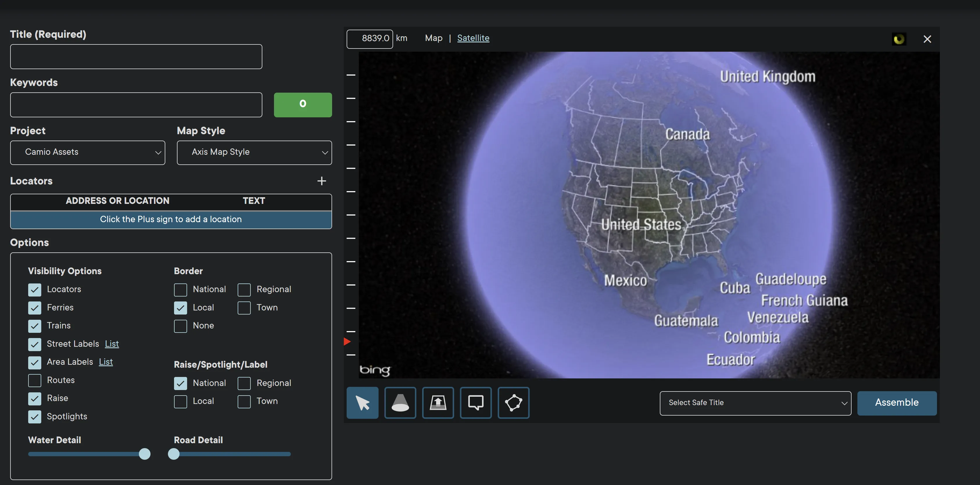980x485 pixels.
Task: Click the speech bubble/text icon
Action: tap(476, 403)
